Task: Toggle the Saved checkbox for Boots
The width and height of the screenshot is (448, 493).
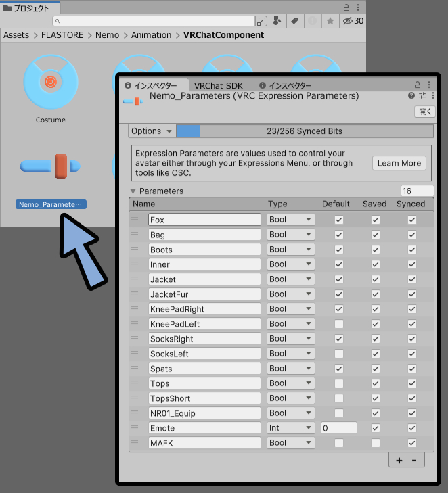Action: (376, 250)
